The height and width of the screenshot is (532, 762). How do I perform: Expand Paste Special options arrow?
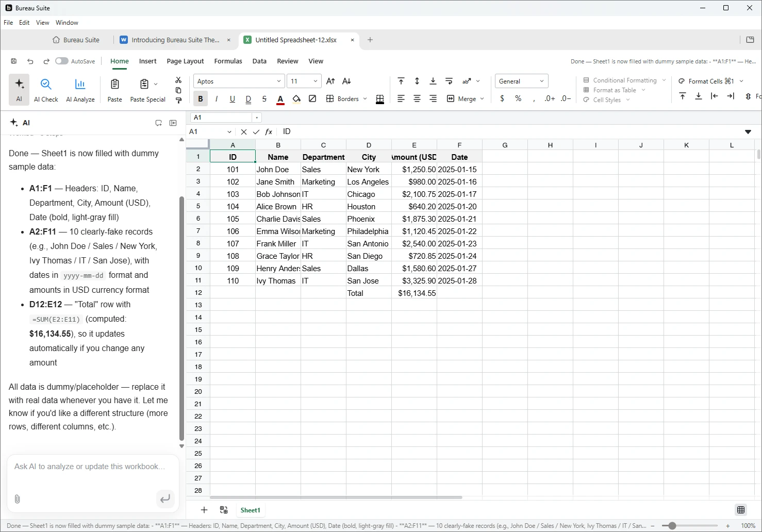pos(156,84)
